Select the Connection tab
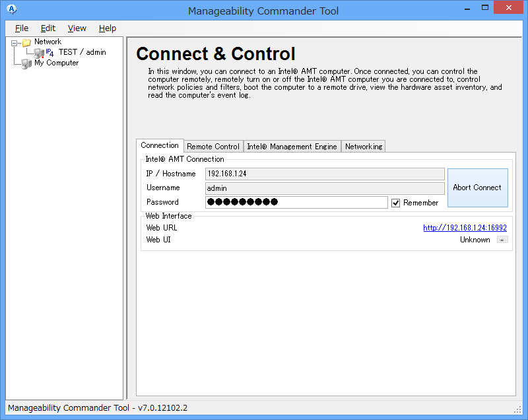Screen dimensions: 528x420 click(x=160, y=145)
